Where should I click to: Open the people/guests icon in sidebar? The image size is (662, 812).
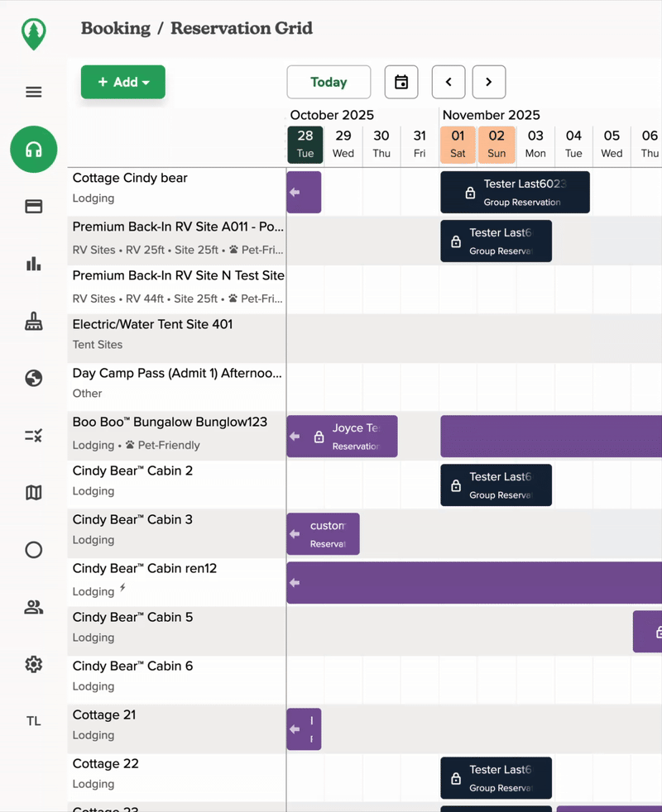point(33,607)
